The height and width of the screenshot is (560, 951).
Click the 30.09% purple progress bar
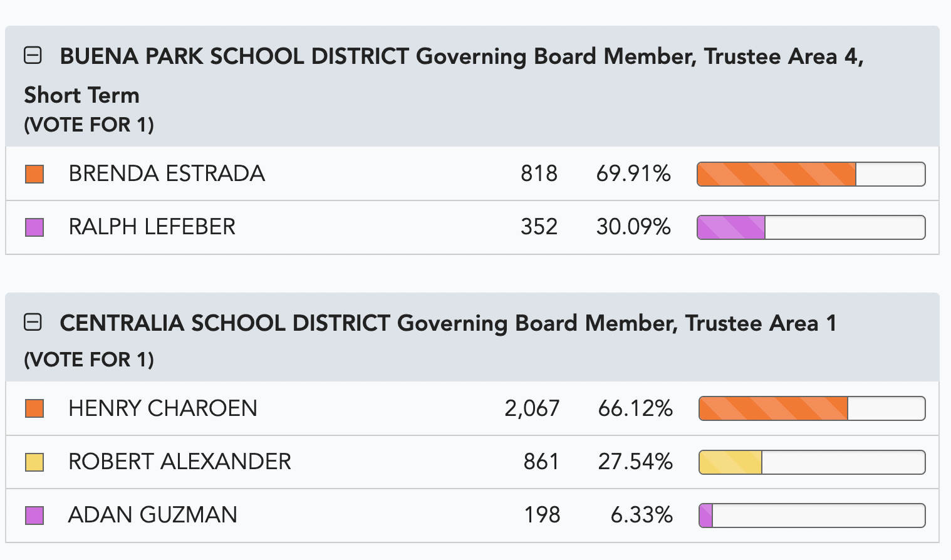pyautogui.click(x=811, y=227)
